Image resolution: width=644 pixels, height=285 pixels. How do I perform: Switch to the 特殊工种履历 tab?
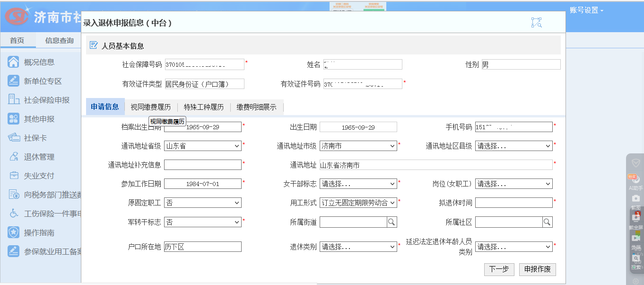203,107
